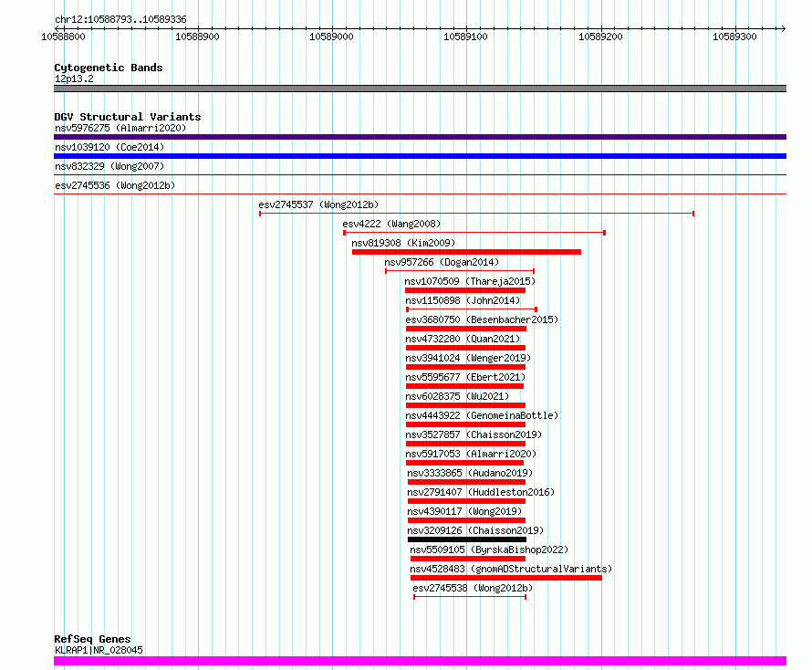Click the nsv4528483 (gnomADStructuralVariants) label

pos(511,569)
